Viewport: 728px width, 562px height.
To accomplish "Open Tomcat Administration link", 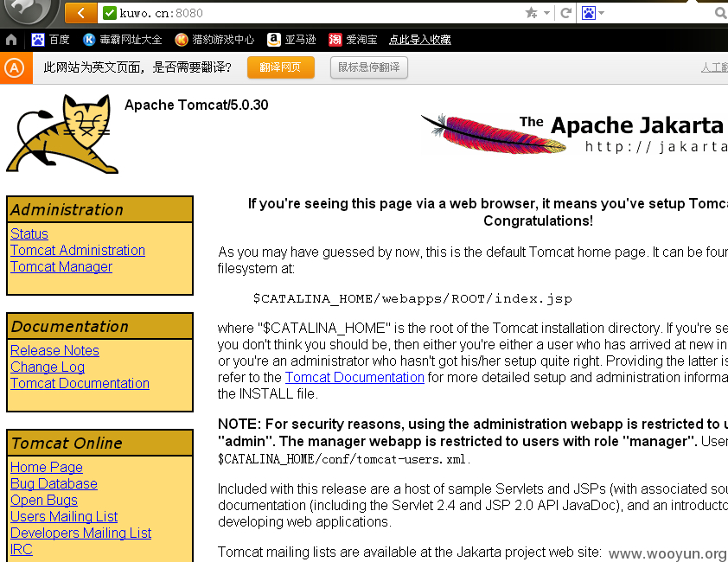I will point(78,251).
